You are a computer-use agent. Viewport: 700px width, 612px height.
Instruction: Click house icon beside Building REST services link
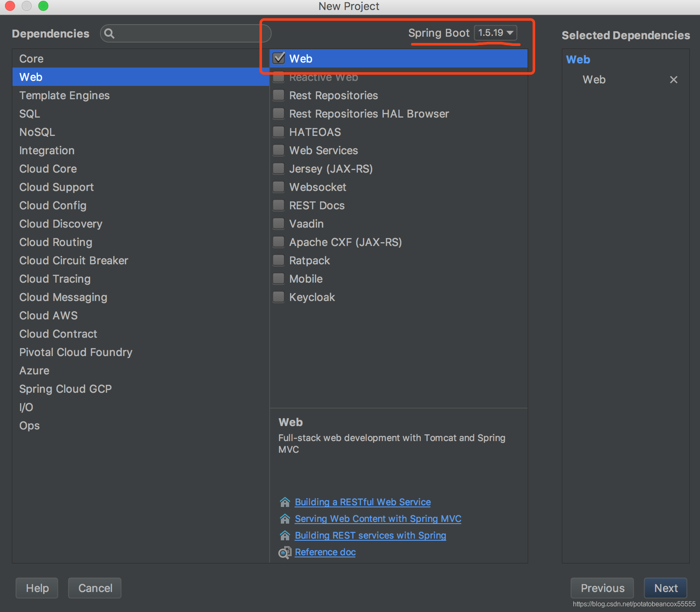point(285,535)
